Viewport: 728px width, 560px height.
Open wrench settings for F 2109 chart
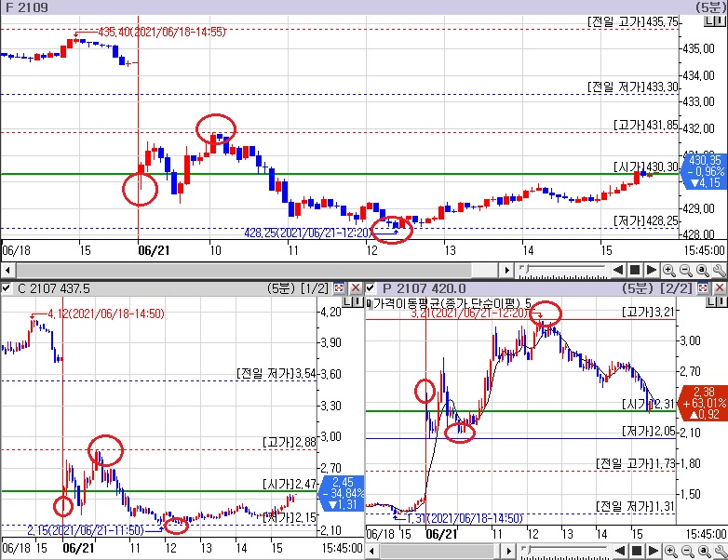pos(720,270)
